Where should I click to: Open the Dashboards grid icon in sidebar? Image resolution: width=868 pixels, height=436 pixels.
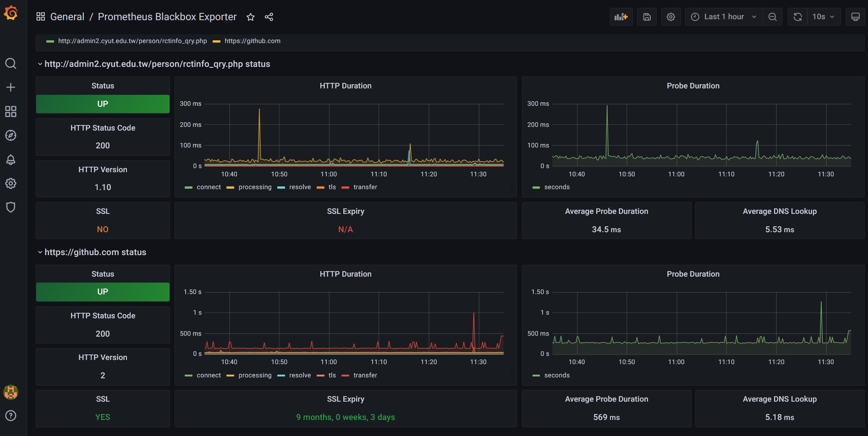pos(11,111)
